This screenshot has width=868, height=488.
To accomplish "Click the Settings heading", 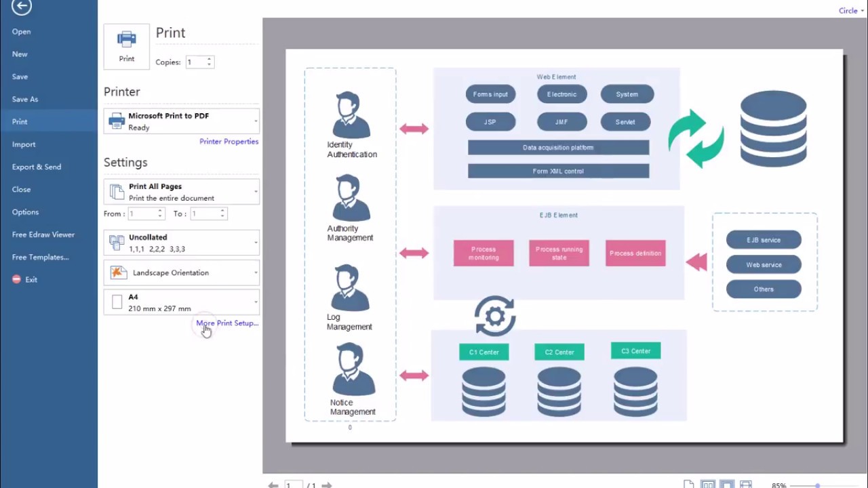I will tap(125, 163).
